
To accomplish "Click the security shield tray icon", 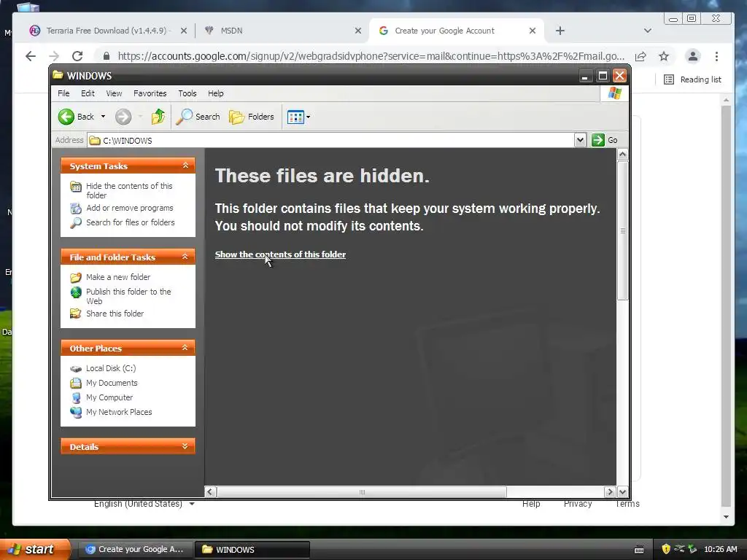I will coord(666,549).
